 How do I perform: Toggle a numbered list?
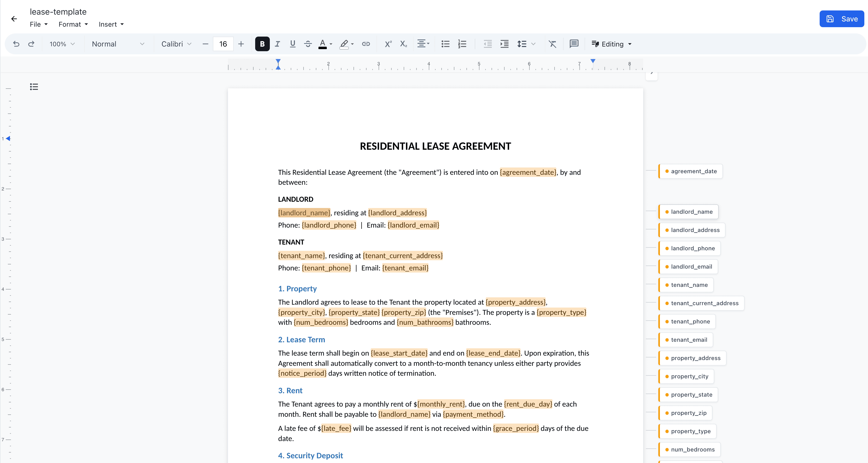[x=462, y=44]
